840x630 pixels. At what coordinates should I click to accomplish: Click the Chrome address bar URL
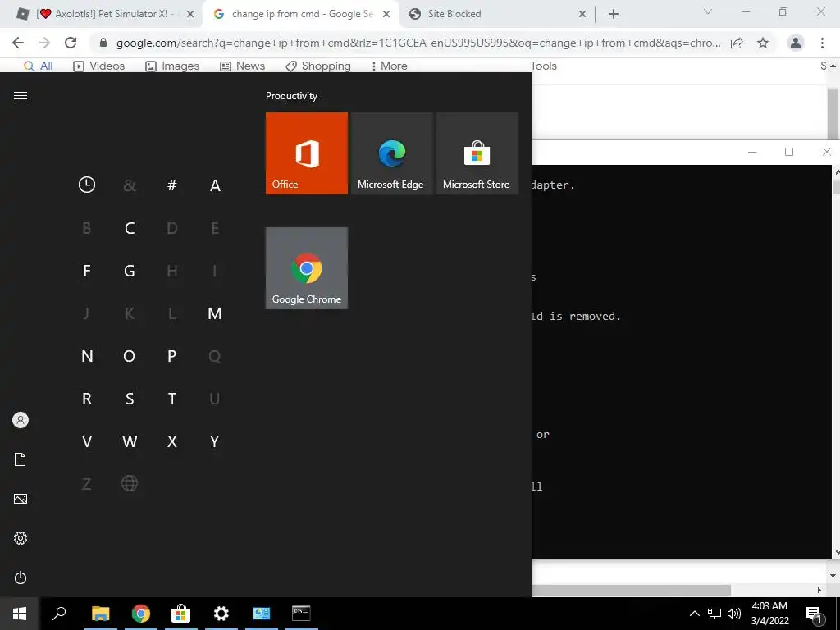418,43
